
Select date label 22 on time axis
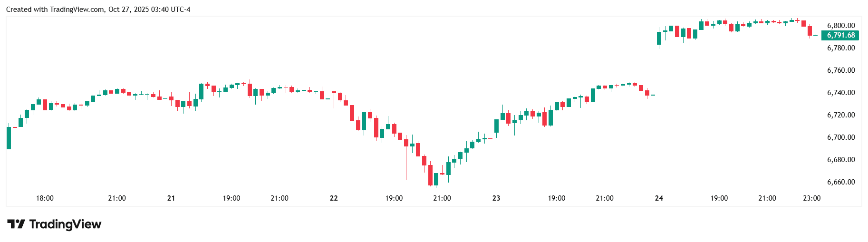[x=334, y=198]
